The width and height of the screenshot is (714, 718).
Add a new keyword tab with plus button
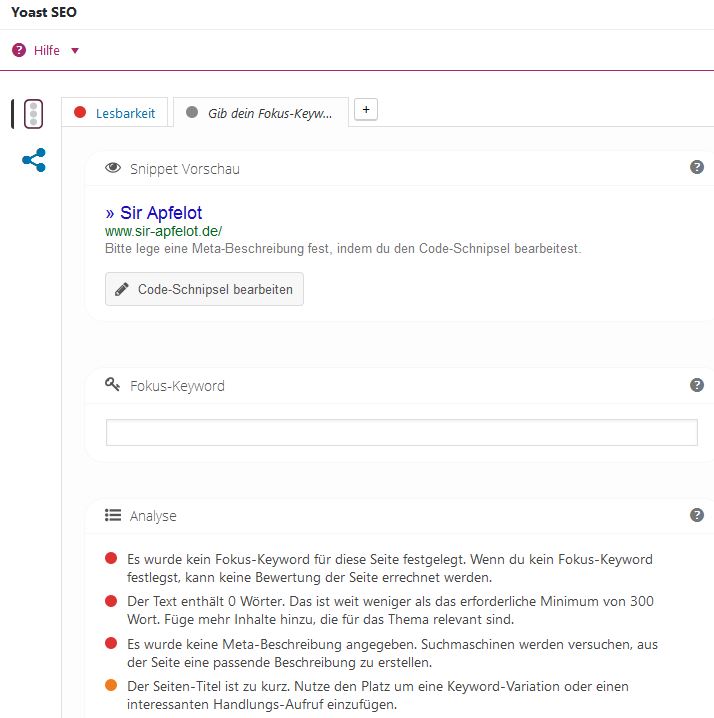pos(366,110)
